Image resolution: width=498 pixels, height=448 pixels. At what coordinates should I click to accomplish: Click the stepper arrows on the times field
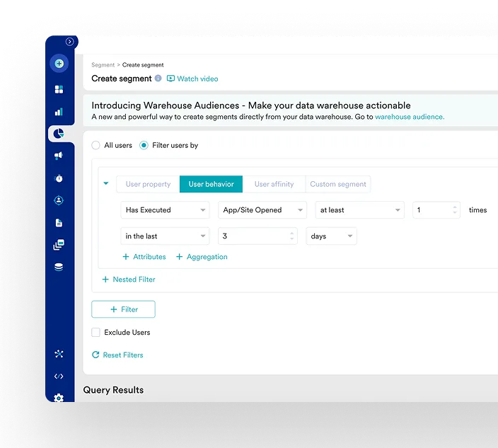coord(455,209)
